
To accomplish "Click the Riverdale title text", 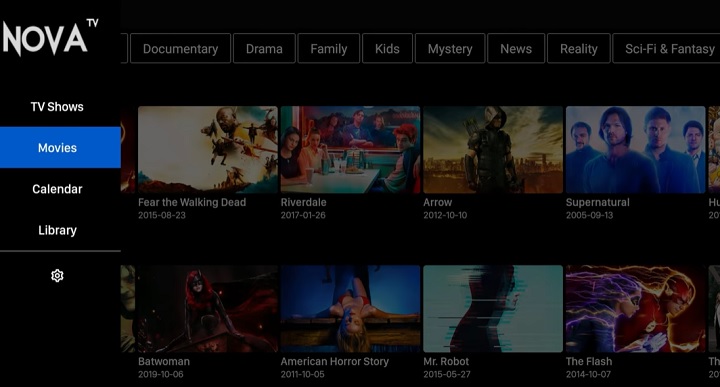I will pos(304,202).
